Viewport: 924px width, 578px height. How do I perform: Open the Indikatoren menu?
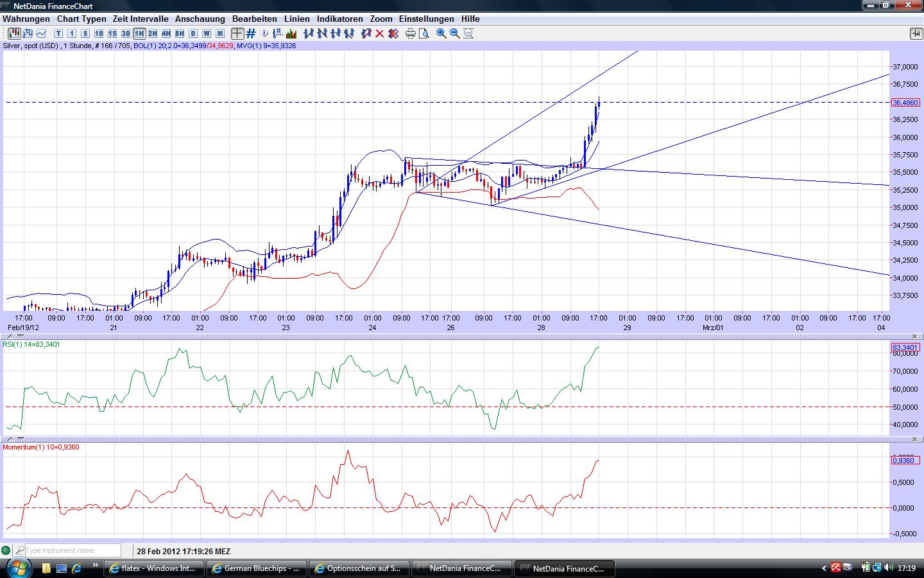(340, 19)
